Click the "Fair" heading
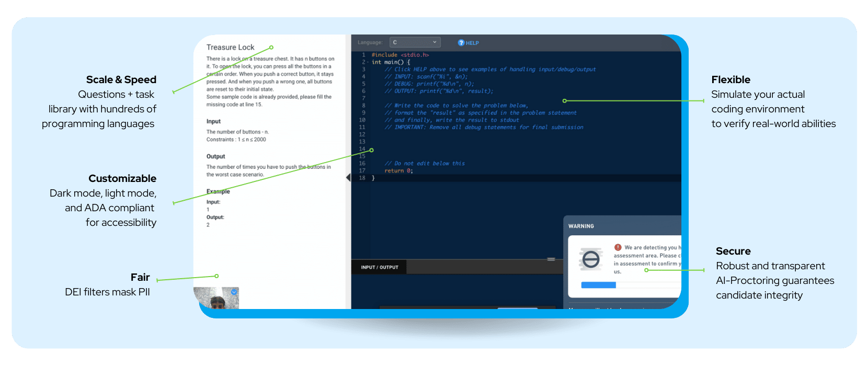Viewport: 868px width, 366px height. click(140, 277)
